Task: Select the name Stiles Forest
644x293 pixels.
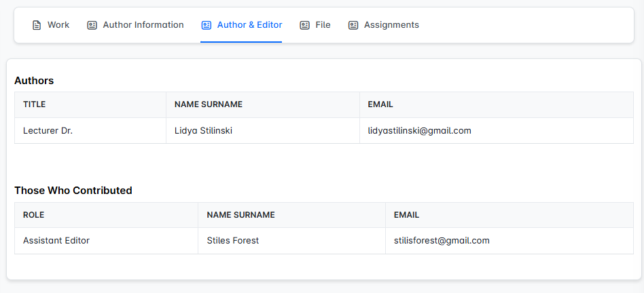Action: coord(232,241)
